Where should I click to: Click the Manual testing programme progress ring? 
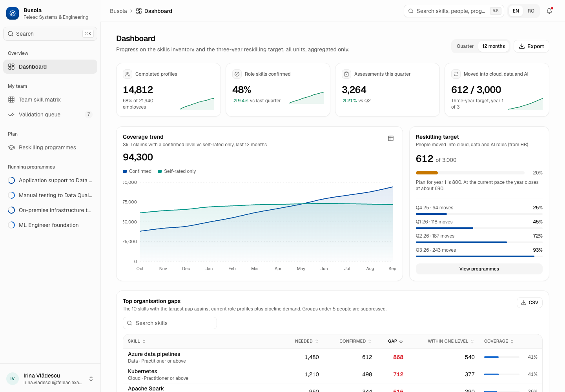click(x=11, y=195)
